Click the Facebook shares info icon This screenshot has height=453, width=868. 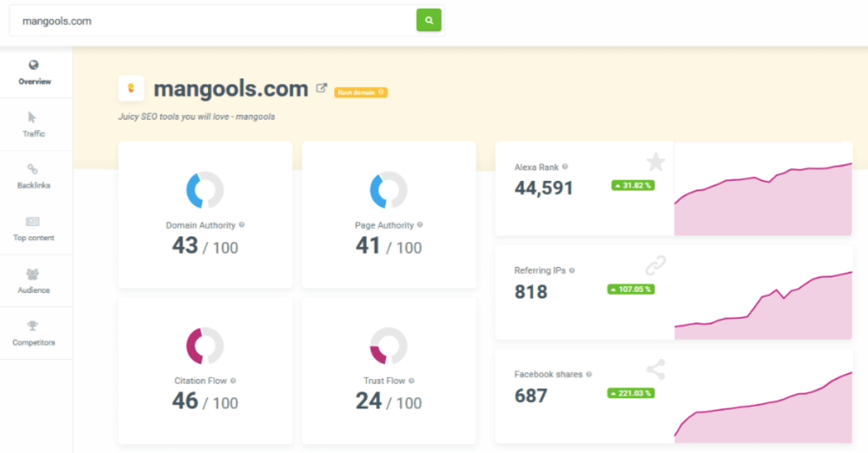[x=589, y=374]
